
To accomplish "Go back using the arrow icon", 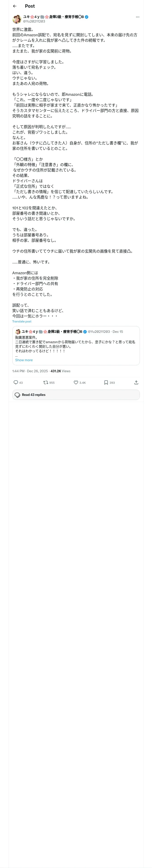I will (x=14, y=6).
